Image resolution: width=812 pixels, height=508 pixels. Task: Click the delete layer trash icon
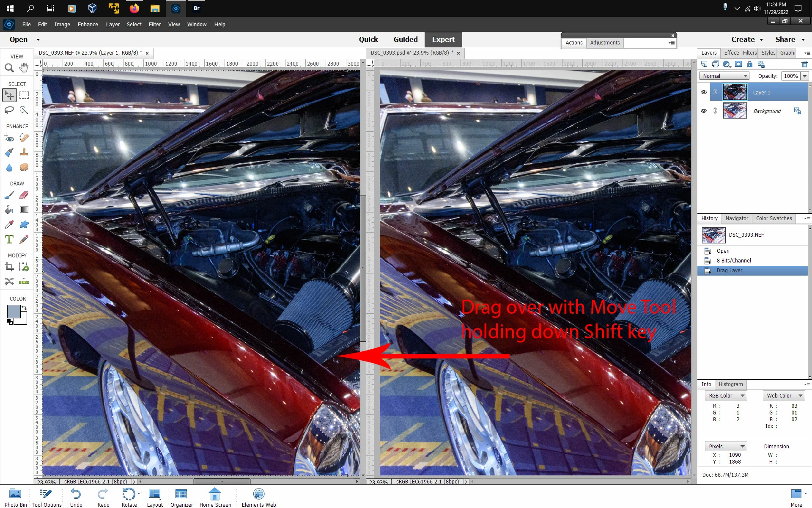[x=804, y=64]
